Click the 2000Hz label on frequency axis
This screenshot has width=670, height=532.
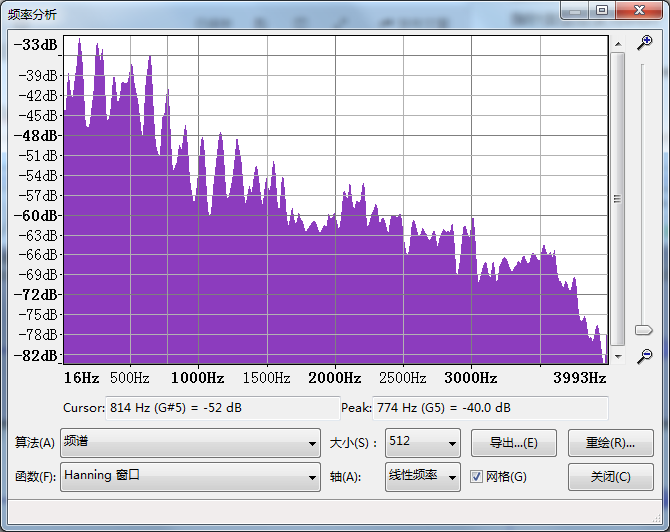pyautogui.click(x=335, y=378)
